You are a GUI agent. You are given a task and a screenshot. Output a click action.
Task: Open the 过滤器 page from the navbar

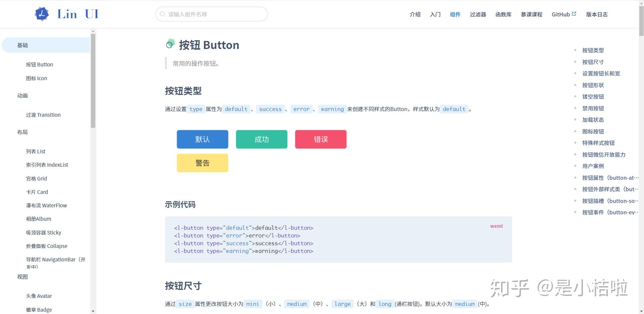pyautogui.click(x=478, y=14)
